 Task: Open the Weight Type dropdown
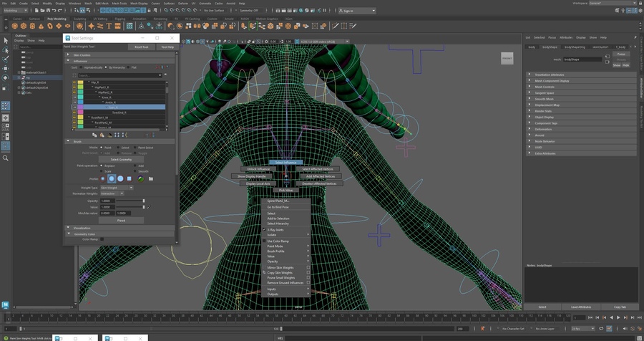pyautogui.click(x=117, y=188)
